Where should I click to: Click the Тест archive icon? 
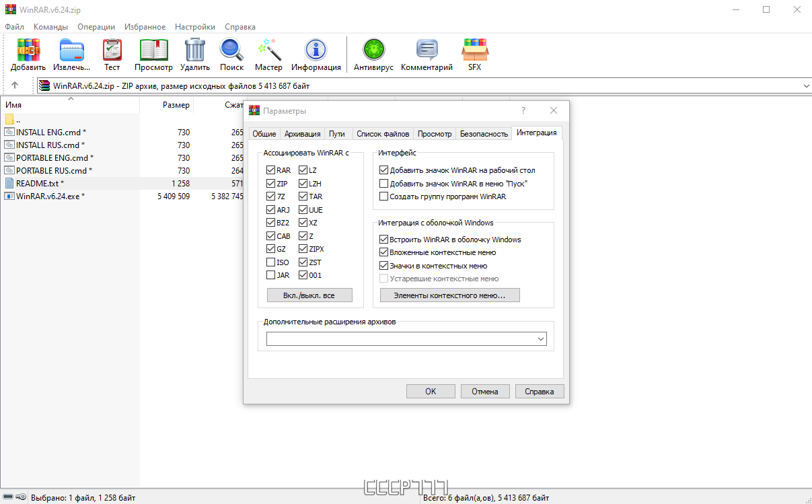pyautogui.click(x=111, y=50)
